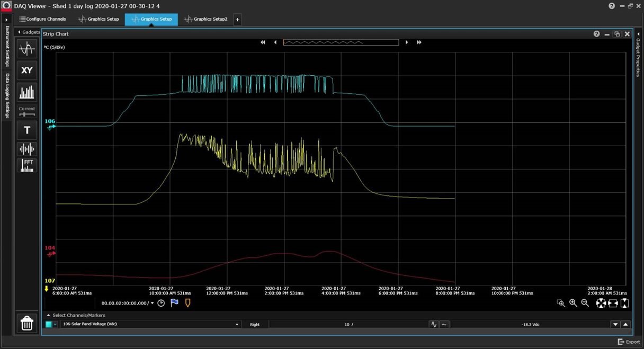The height and width of the screenshot is (349, 644).
Task: Collapse the Select Channels/Markers section
Action: (x=49, y=315)
